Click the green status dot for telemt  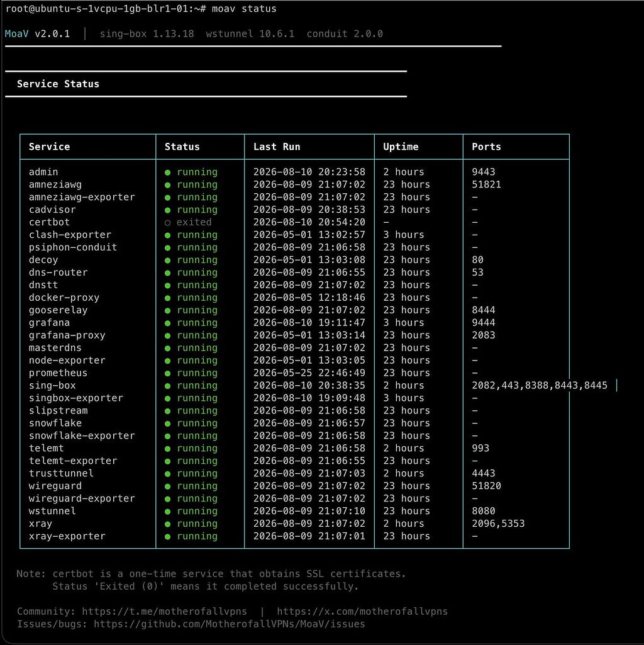[167, 449]
